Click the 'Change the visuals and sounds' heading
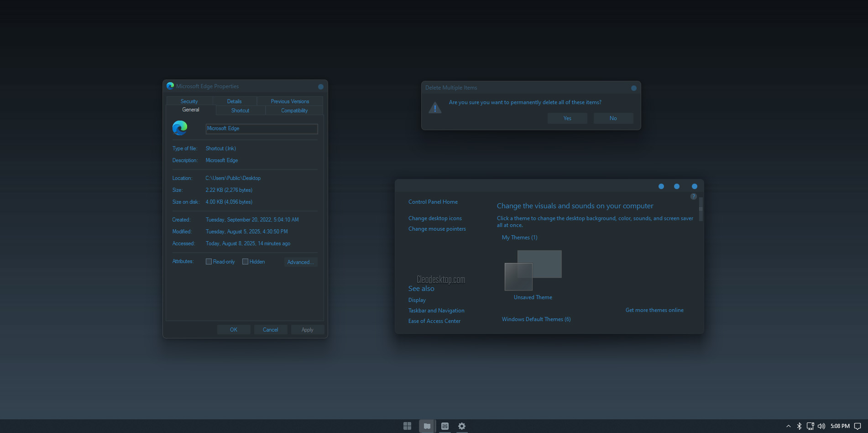This screenshot has width=868, height=433. pyautogui.click(x=575, y=206)
